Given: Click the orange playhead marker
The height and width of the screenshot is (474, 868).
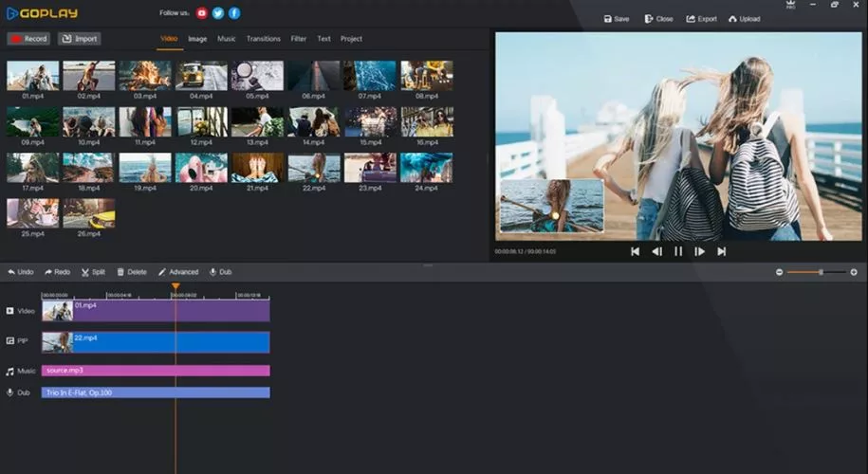Looking at the screenshot, I should point(175,286).
